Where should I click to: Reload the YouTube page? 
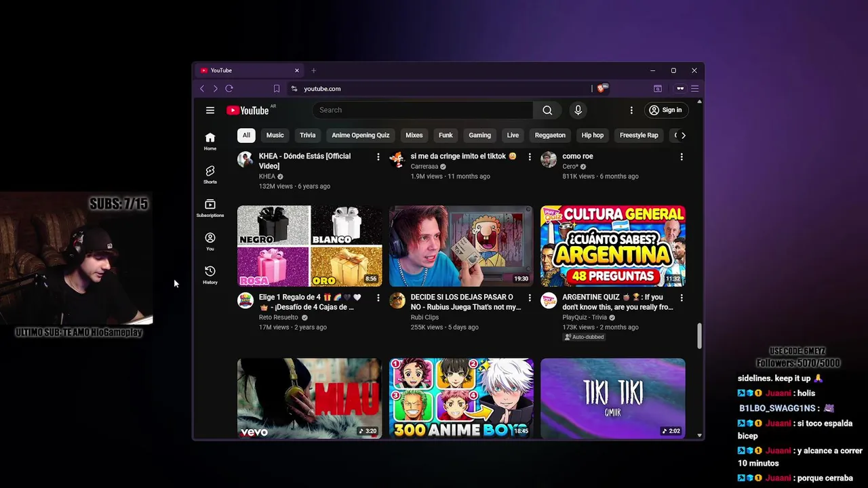(x=229, y=89)
